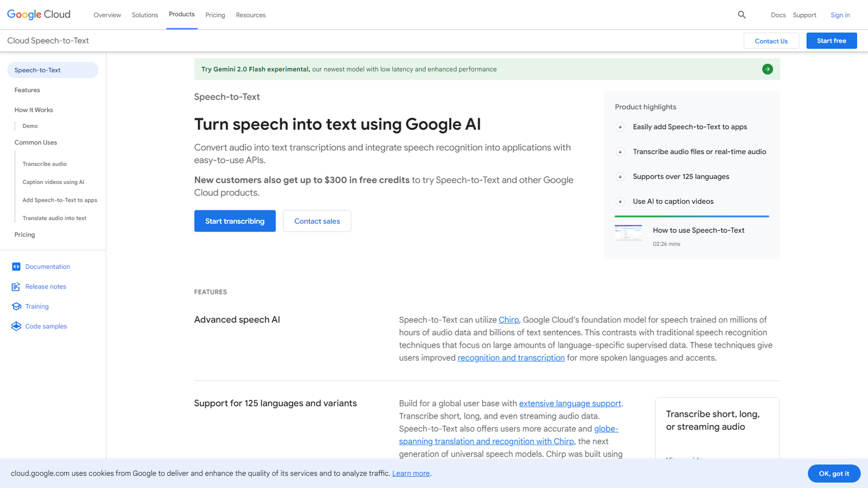Click the Start transcribing button
Viewport: 868px width, 488px height.
[235, 221]
